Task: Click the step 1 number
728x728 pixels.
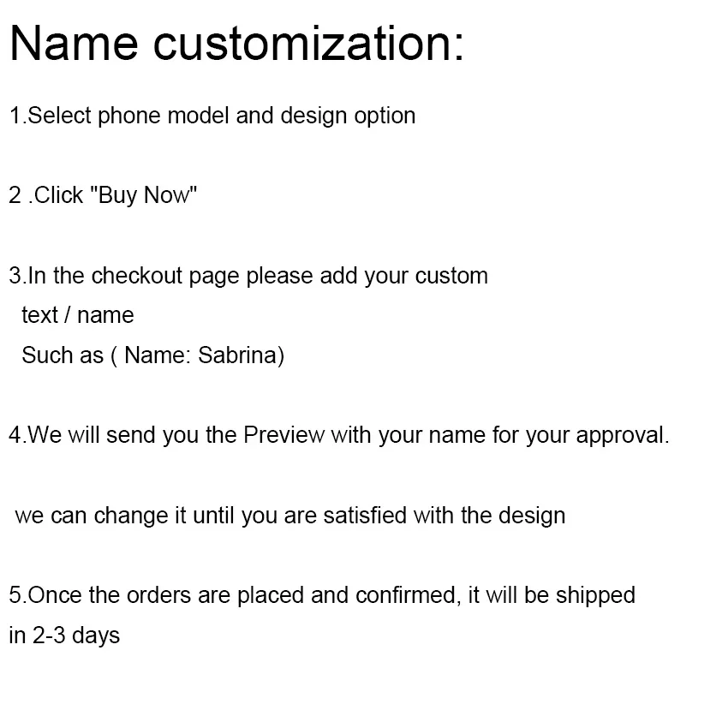Action: 15,116
